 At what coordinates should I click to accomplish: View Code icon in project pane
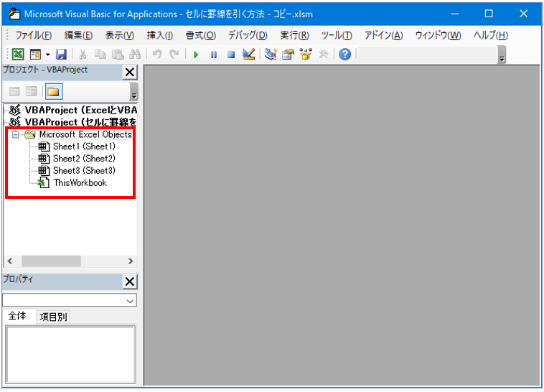[14, 92]
